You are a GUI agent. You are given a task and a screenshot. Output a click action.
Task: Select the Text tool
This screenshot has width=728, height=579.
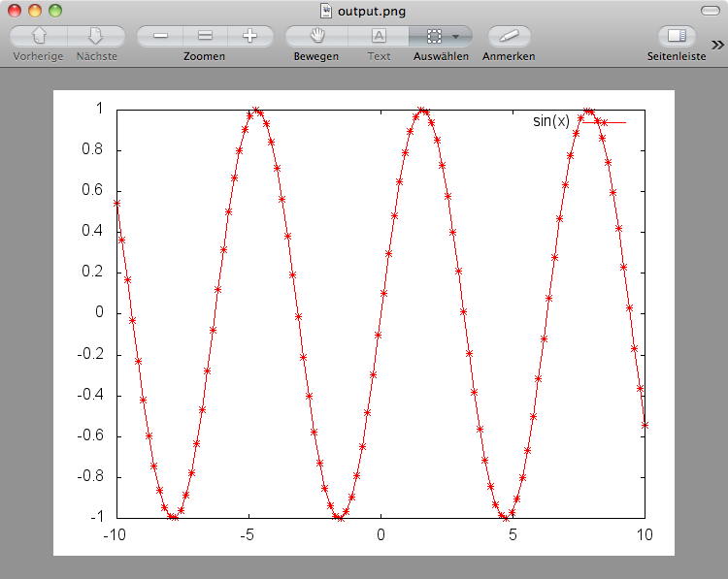point(379,36)
